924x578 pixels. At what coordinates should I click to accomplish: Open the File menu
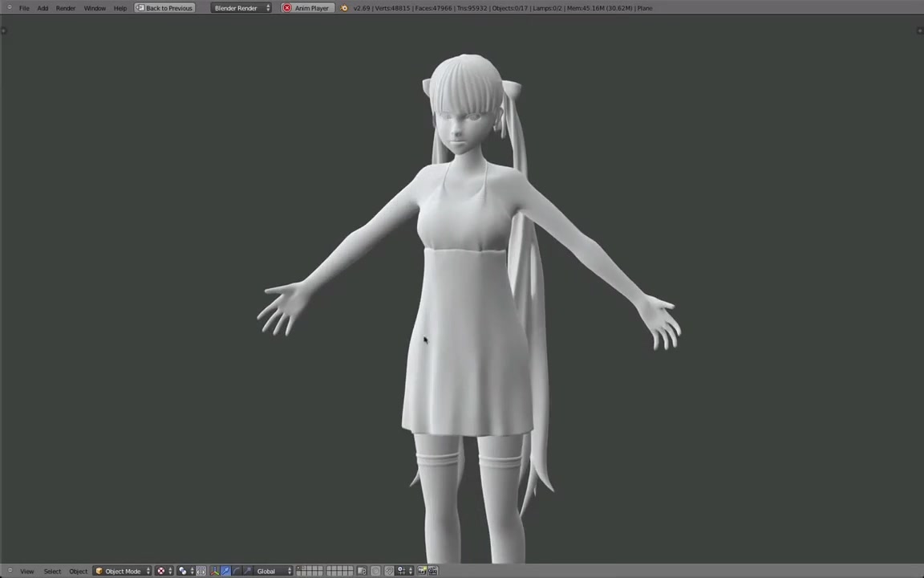pos(24,8)
